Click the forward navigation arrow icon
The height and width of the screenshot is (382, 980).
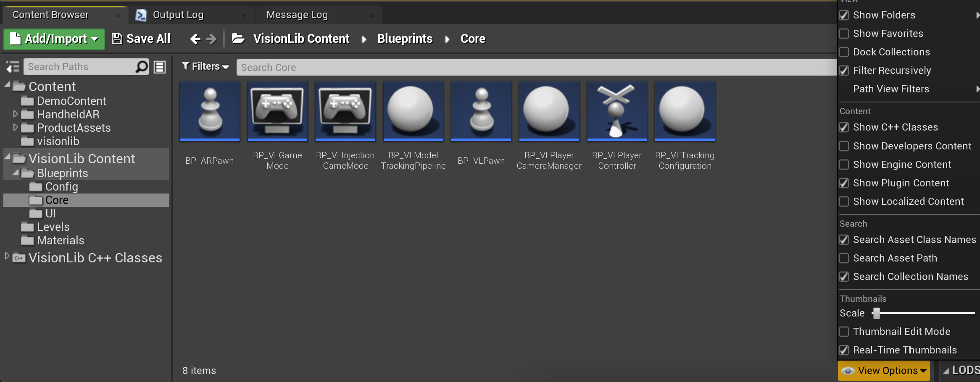[211, 39]
